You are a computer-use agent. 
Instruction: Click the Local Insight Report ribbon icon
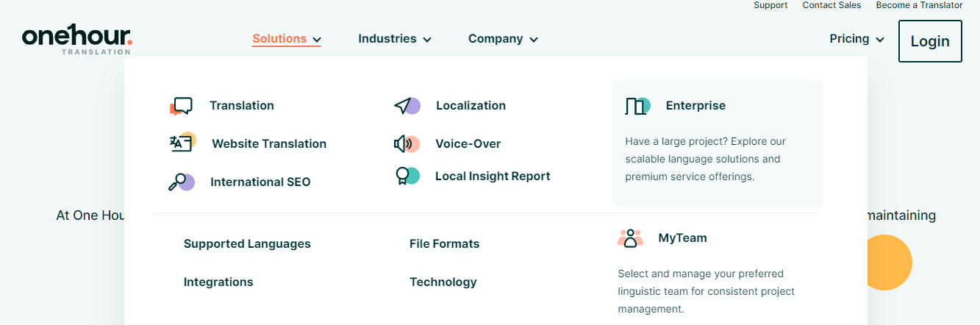pyautogui.click(x=407, y=176)
